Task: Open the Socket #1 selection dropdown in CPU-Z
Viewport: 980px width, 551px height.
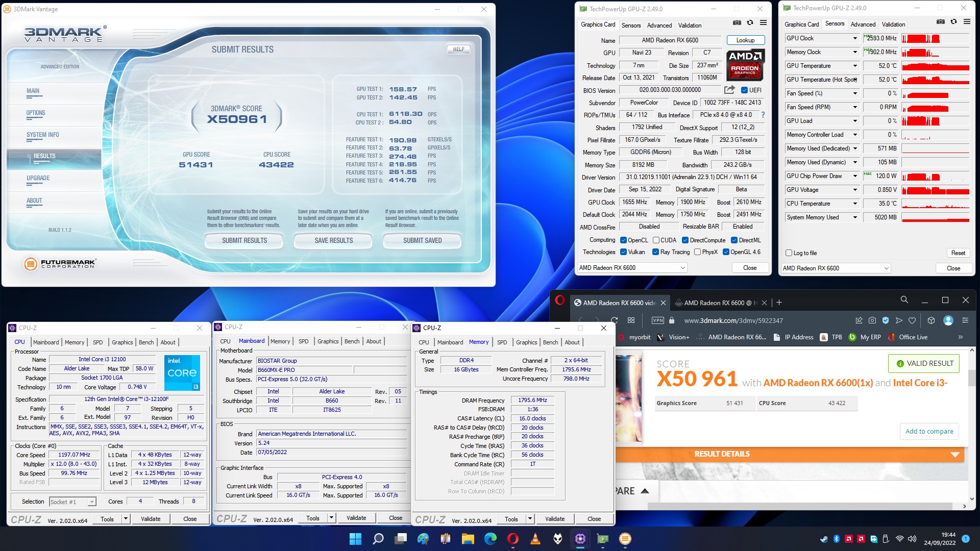Action: [x=72, y=502]
